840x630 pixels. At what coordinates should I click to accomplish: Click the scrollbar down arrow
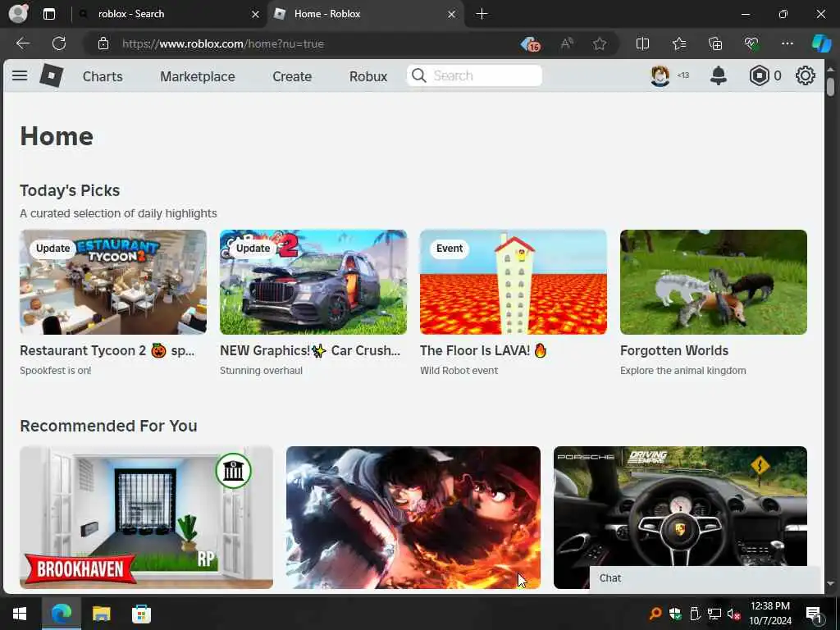point(830,583)
